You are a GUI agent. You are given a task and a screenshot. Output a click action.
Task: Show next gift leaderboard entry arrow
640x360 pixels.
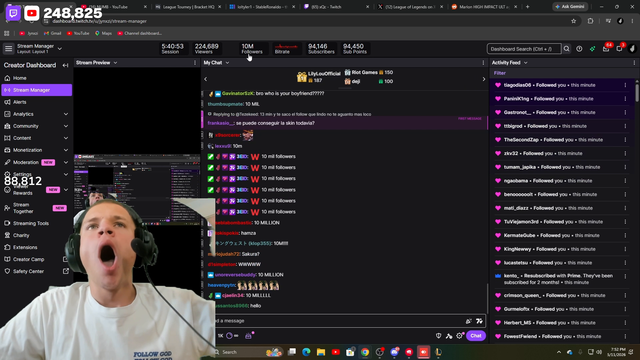tap(484, 79)
